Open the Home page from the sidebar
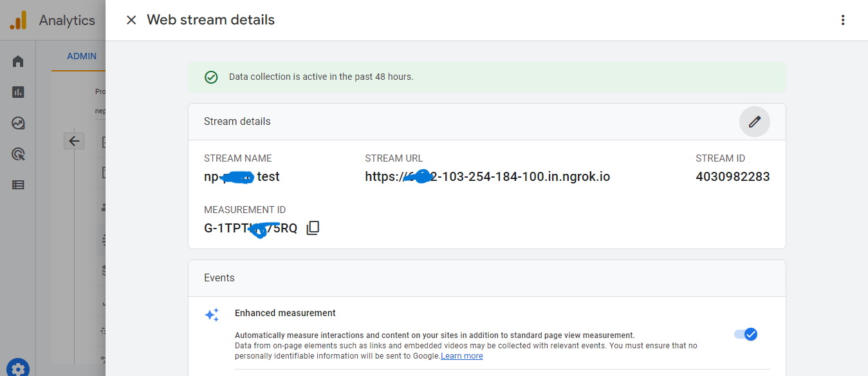Screen dimensions: 868x376 click(x=17, y=61)
